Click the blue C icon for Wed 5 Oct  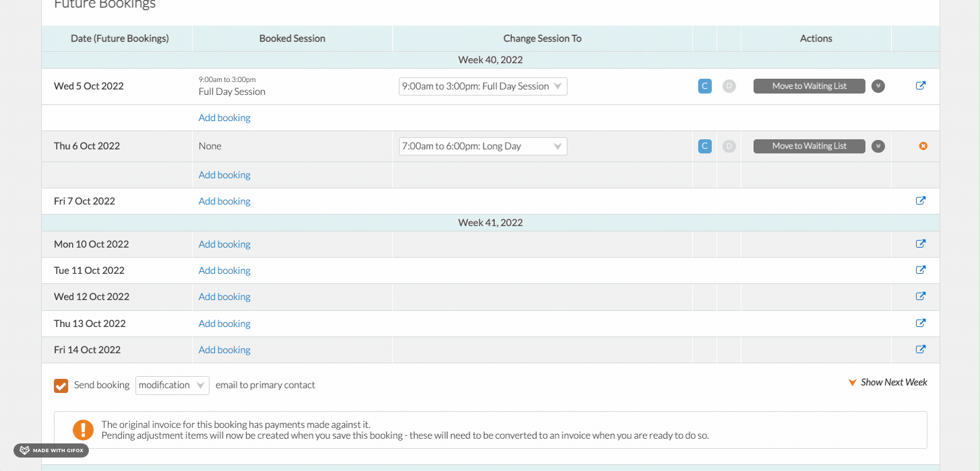click(x=705, y=86)
